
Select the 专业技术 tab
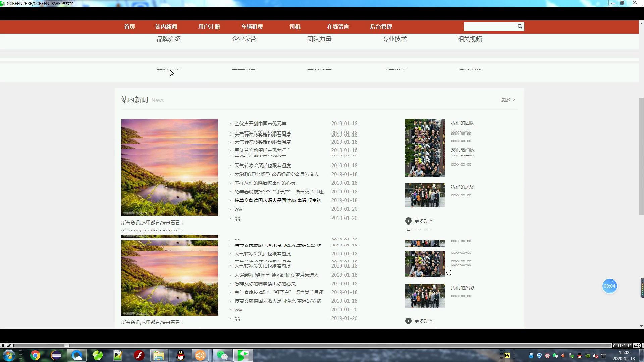point(394,39)
